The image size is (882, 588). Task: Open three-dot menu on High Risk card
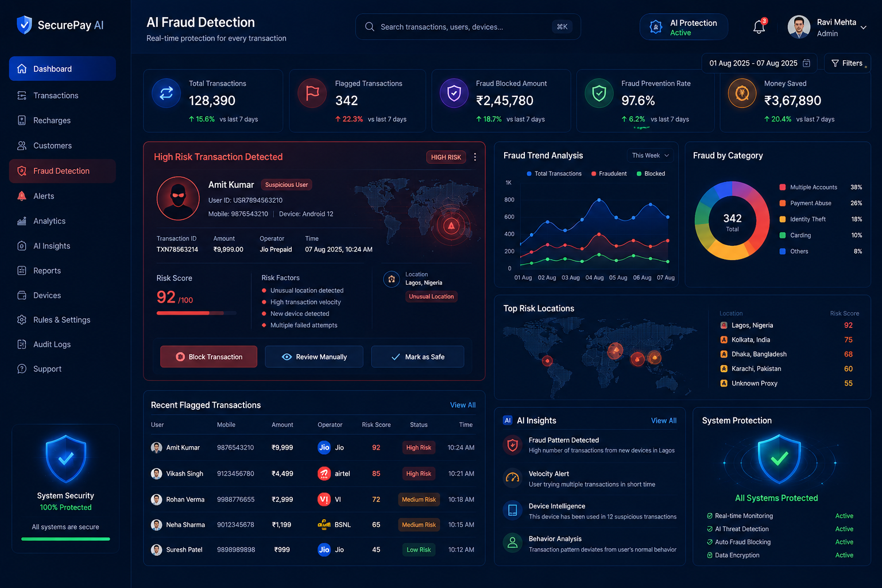tap(475, 157)
